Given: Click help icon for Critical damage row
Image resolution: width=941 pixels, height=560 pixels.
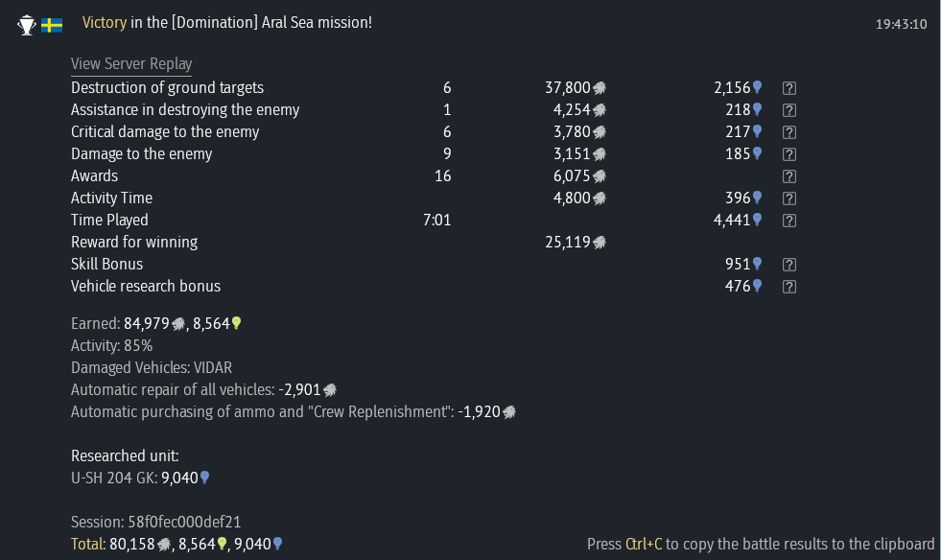Looking at the screenshot, I should 789,132.
